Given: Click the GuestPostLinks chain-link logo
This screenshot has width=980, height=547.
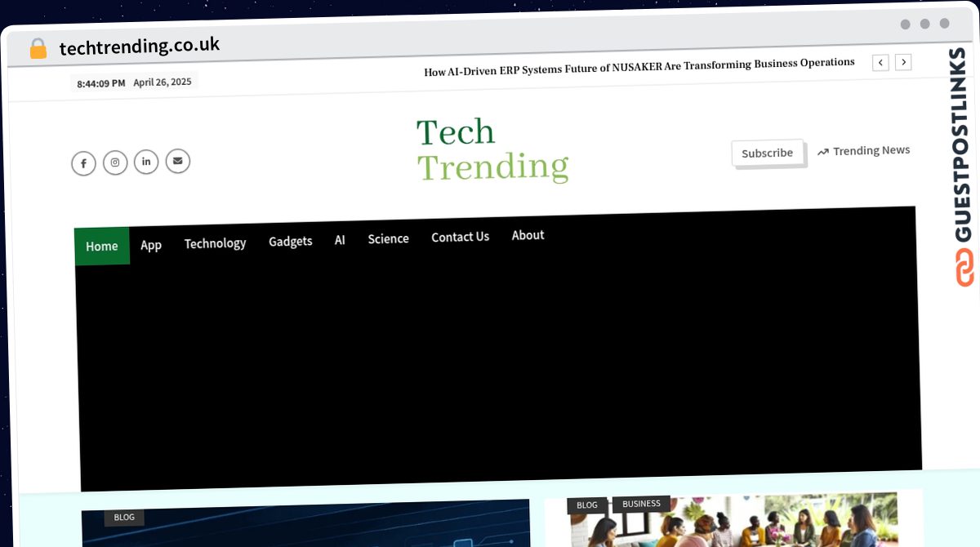Looking at the screenshot, I should (x=964, y=265).
